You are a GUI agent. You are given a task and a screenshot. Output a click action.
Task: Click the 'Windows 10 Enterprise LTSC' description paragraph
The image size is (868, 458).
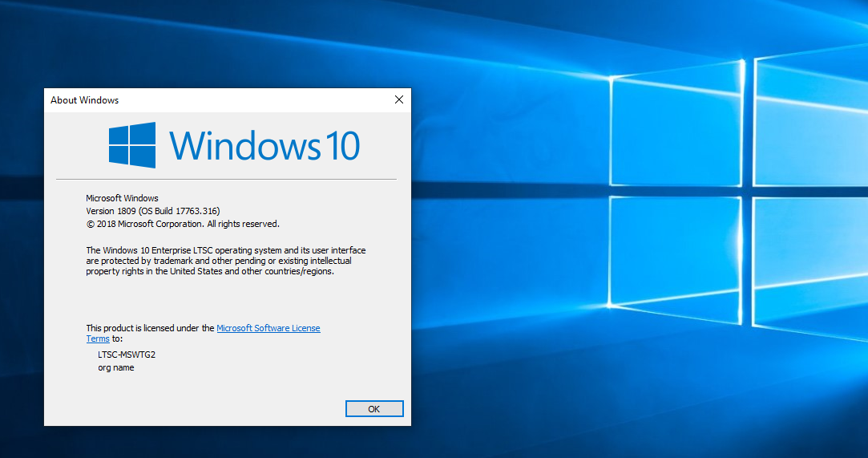(x=226, y=261)
